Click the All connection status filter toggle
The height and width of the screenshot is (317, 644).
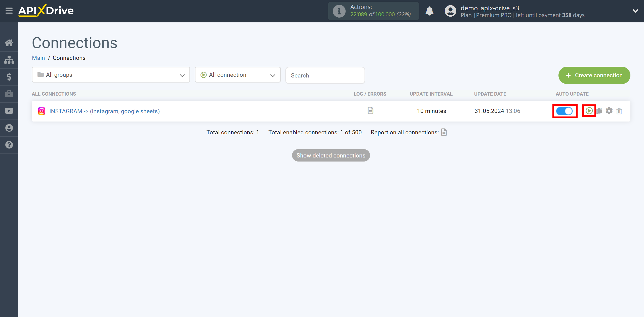click(238, 75)
